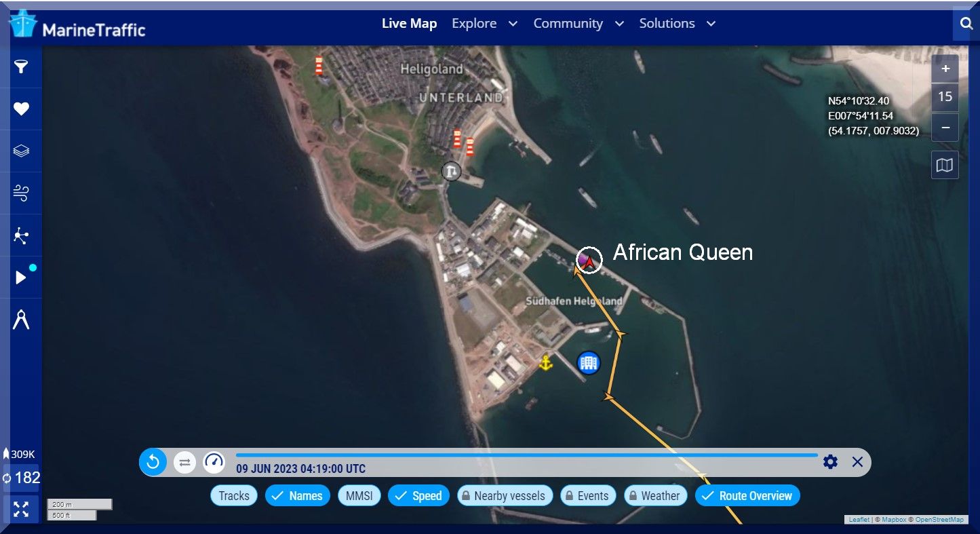Open My Fleets heart icon
This screenshot has height=534, width=980.
coord(21,109)
